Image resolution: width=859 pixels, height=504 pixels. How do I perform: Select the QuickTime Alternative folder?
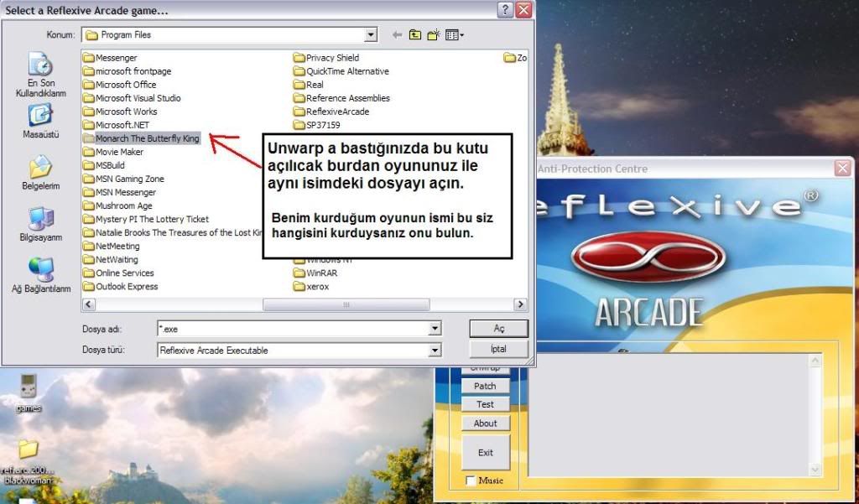point(341,71)
